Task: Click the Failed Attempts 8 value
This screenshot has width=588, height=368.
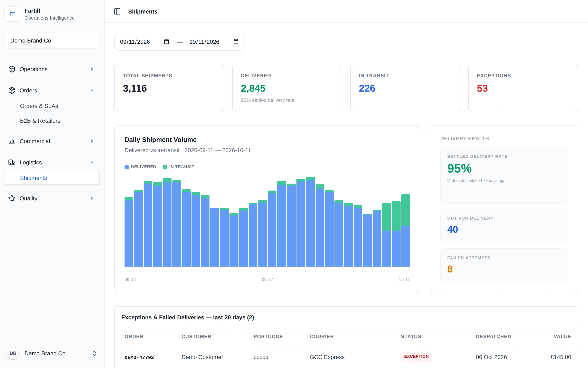Action: pyautogui.click(x=450, y=269)
